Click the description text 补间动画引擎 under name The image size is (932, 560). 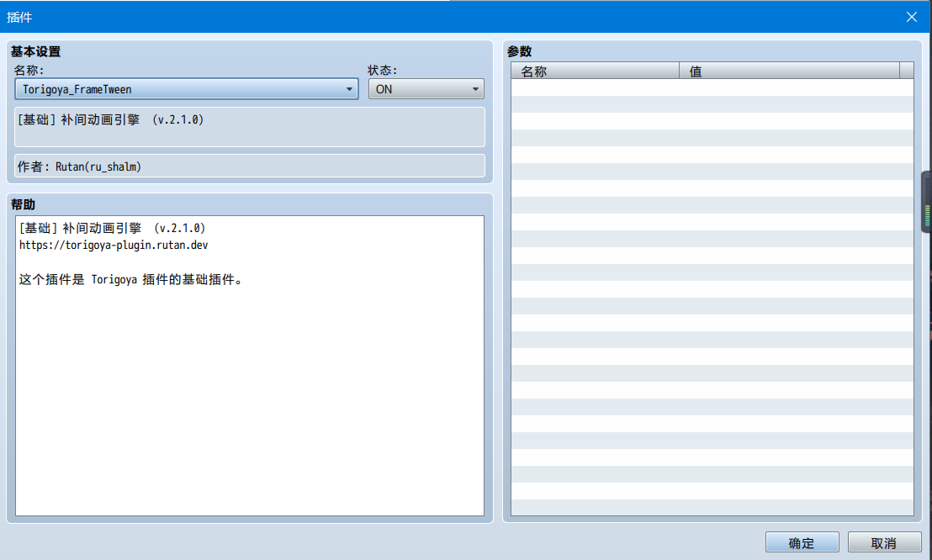[100, 119]
